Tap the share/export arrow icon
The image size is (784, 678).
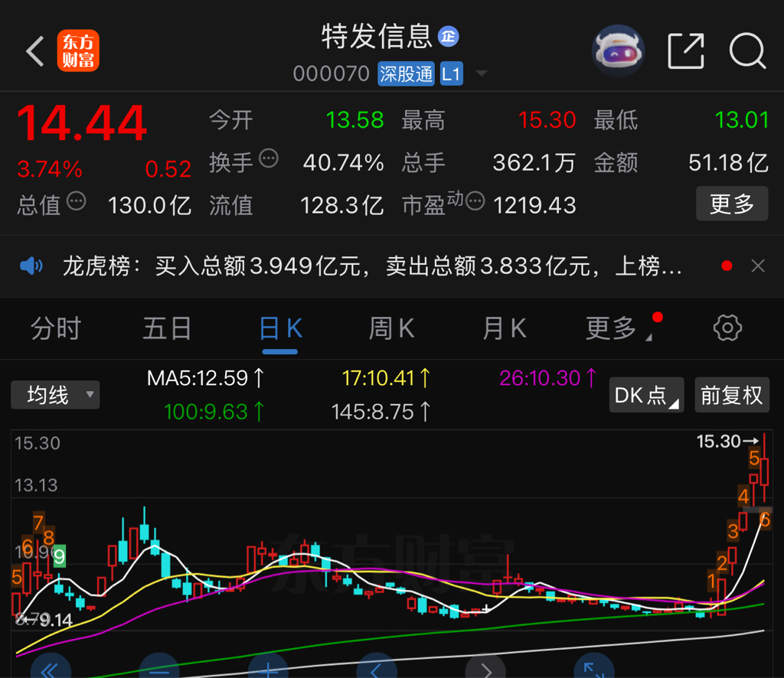pos(686,51)
